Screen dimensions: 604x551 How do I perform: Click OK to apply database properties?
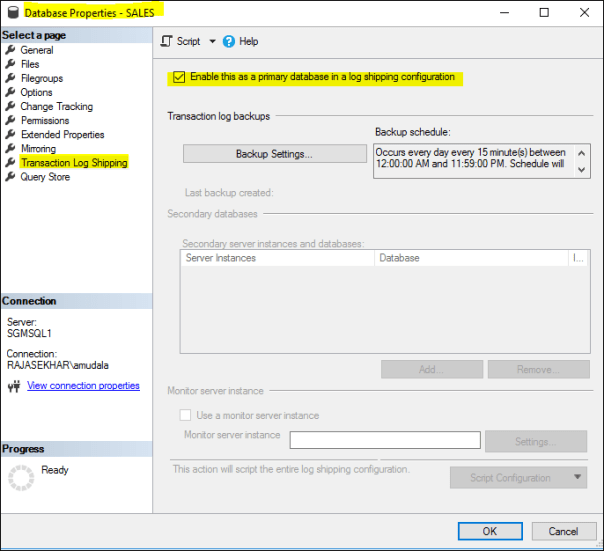pyautogui.click(x=490, y=531)
